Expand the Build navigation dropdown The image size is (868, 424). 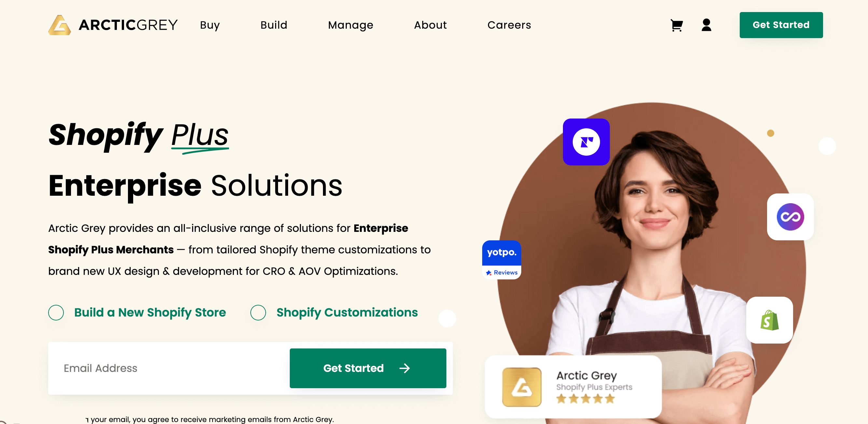(273, 25)
